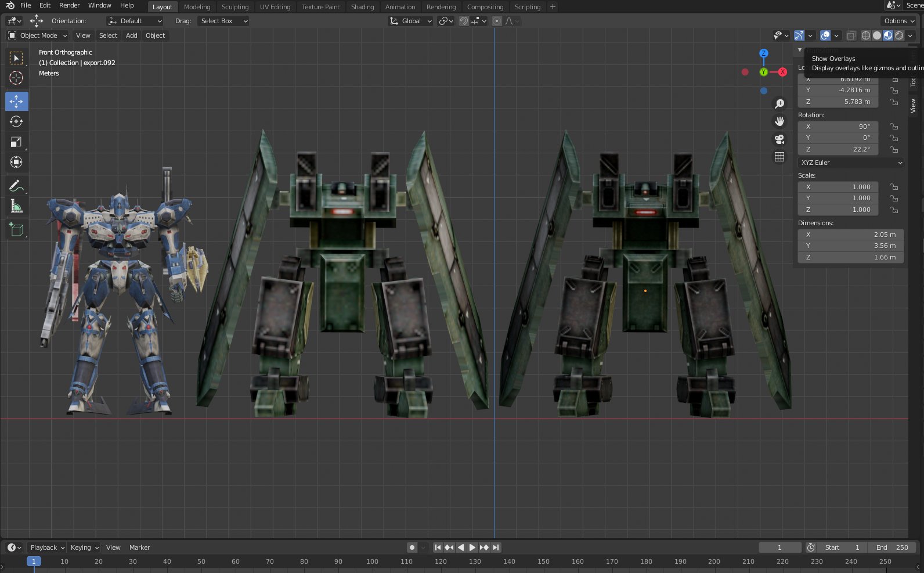
Task: Click the blue Z axis gizmo ball
Action: point(763,53)
